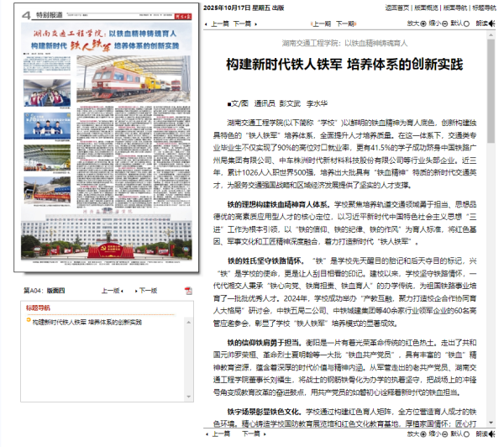Go to next page (下一版)

pyautogui.click(x=148, y=290)
